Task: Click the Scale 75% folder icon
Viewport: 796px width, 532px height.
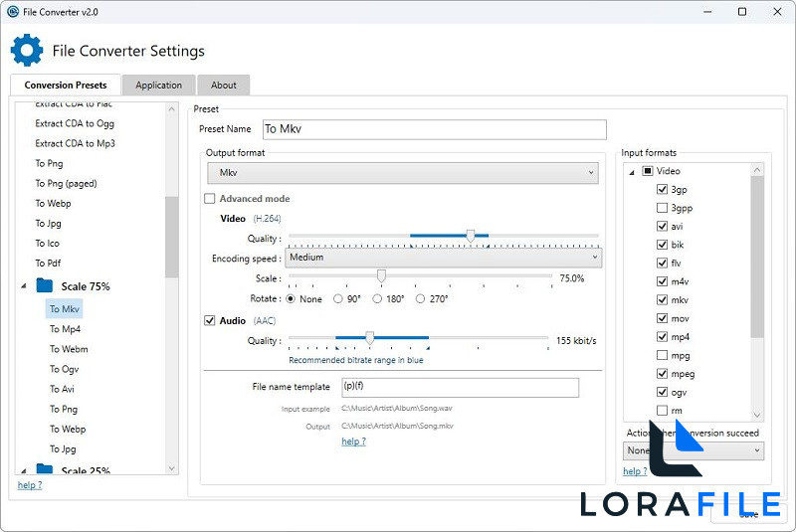Action: (x=45, y=285)
